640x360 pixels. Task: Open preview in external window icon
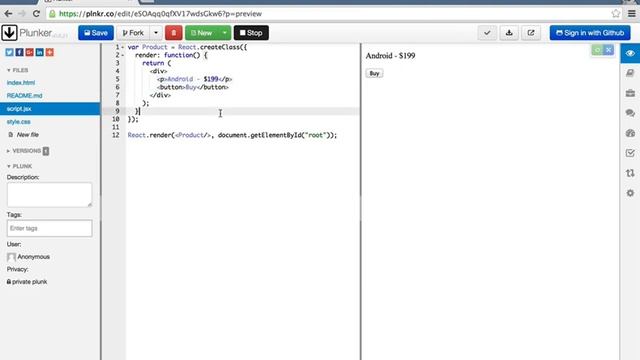[531, 33]
